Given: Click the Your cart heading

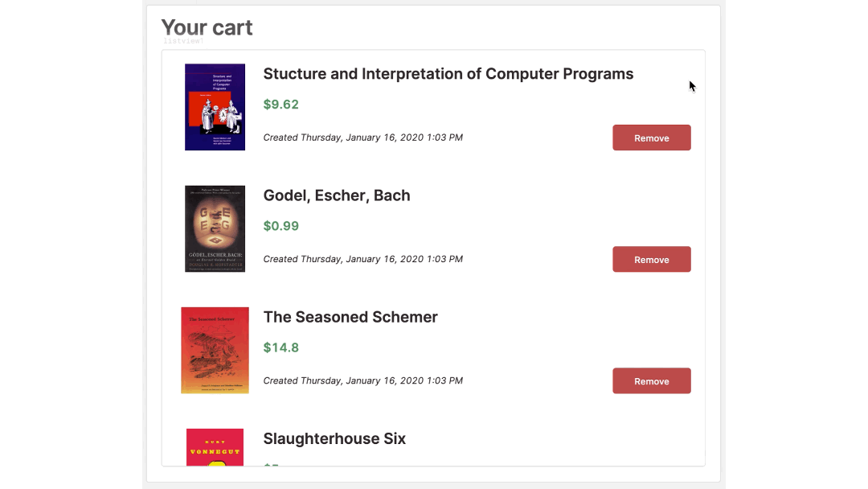Looking at the screenshot, I should (x=207, y=27).
